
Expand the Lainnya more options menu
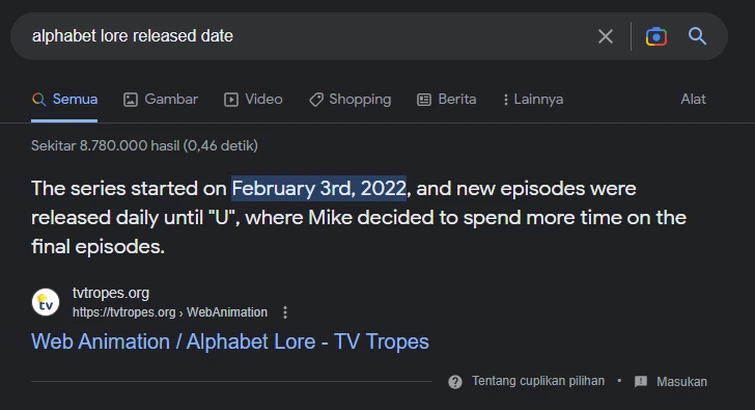click(534, 99)
